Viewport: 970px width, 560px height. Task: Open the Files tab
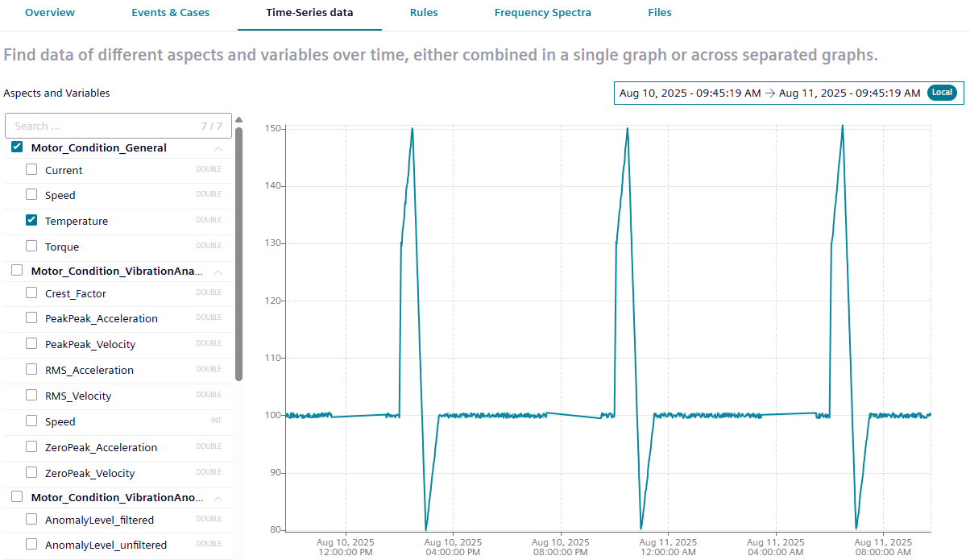[x=659, y=13]
